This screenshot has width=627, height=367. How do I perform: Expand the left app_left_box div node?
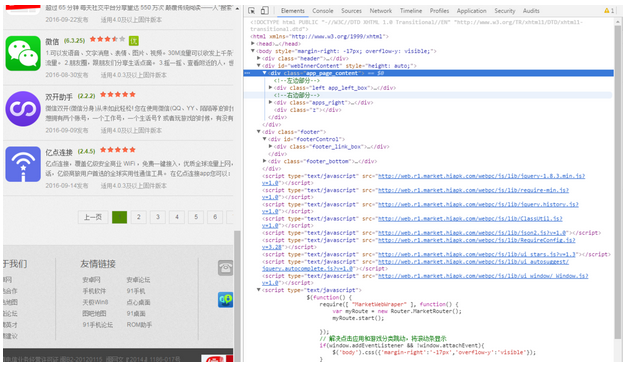coord(271,88)
